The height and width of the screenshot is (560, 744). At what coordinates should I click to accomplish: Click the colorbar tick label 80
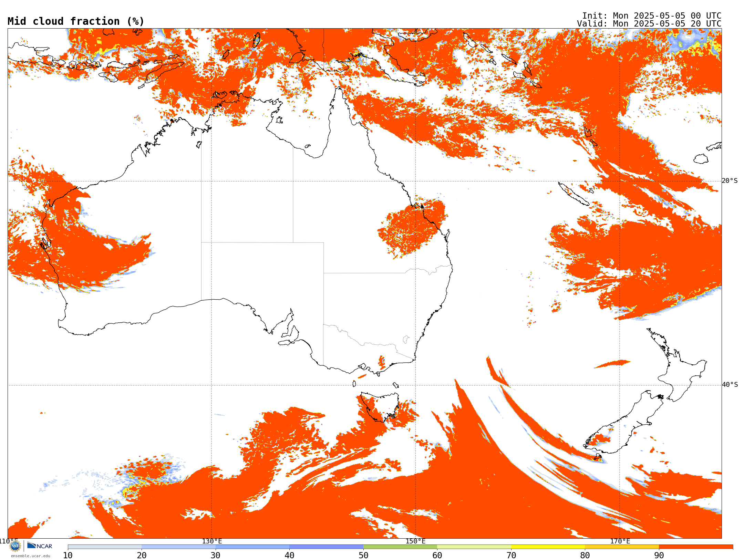[585, 556]
